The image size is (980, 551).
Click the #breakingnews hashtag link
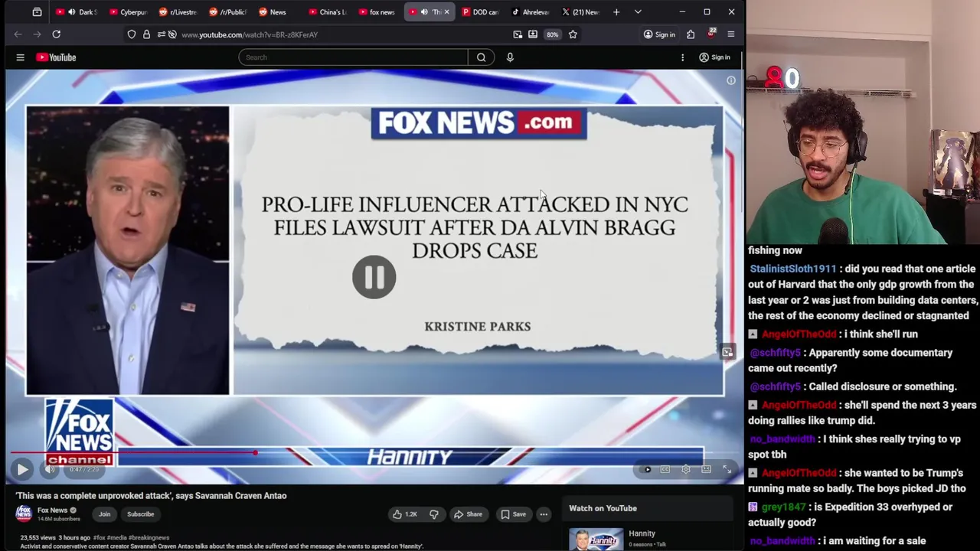(x=149, y=538)
